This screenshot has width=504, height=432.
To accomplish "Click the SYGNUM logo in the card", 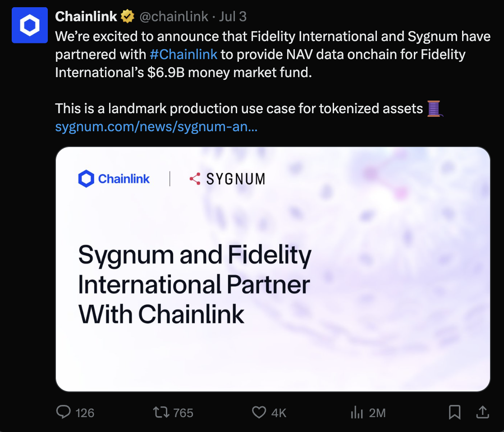I will [227, 179].
